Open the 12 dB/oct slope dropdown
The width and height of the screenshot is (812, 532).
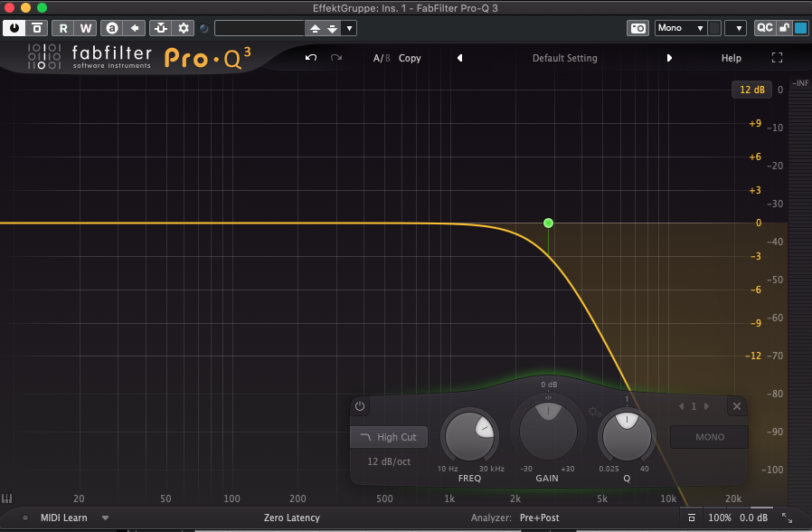[389, 461]
